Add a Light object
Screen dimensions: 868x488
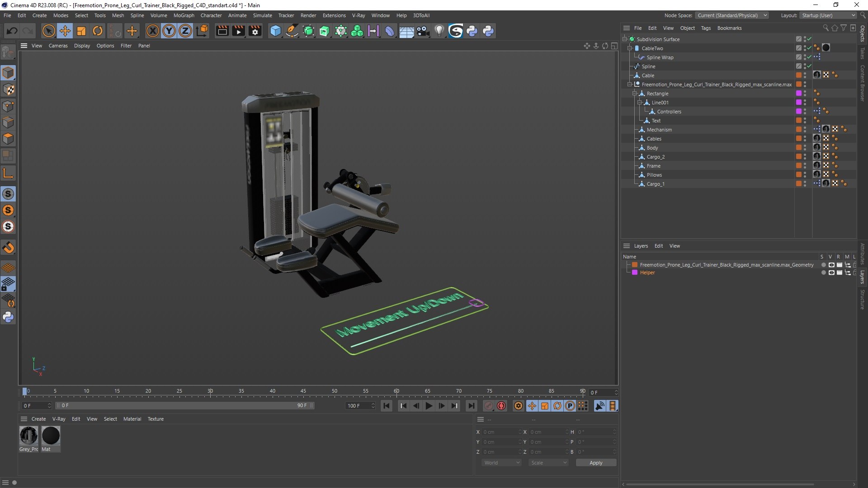coord(439,31)
